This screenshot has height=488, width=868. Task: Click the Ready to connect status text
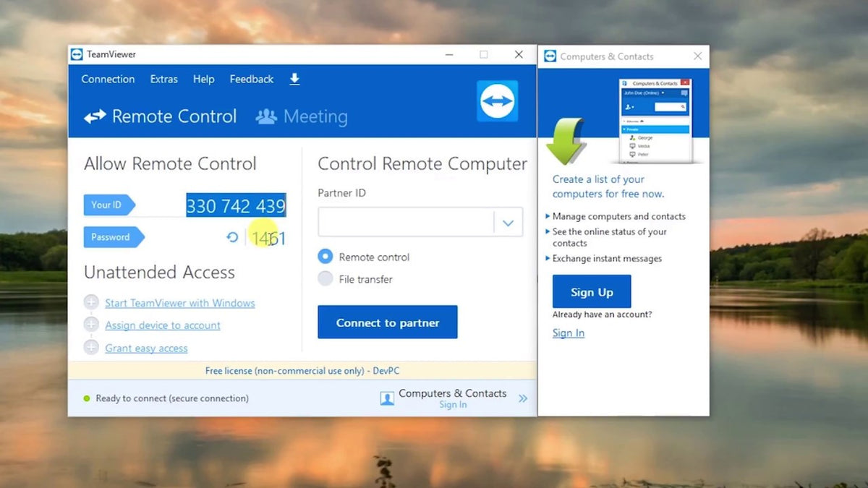pos(172,398)
